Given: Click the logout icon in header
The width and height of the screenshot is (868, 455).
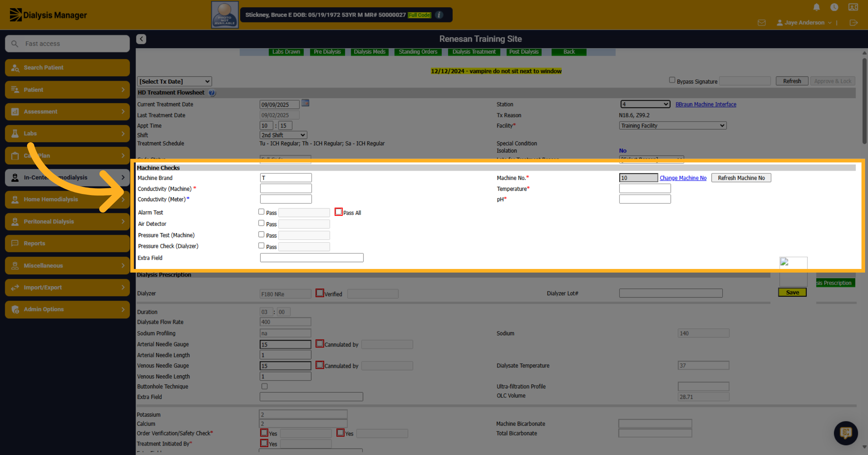Looking at the screenshot, I should 854,22.
